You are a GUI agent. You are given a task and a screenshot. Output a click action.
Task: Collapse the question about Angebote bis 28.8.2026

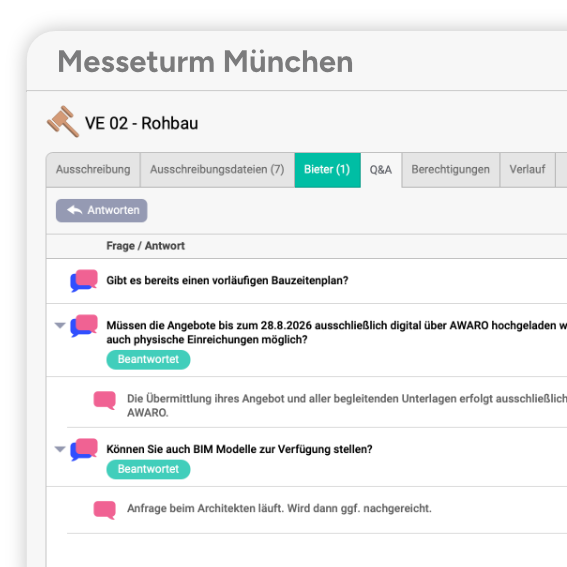pyautogui.click(x=60, y=325)
